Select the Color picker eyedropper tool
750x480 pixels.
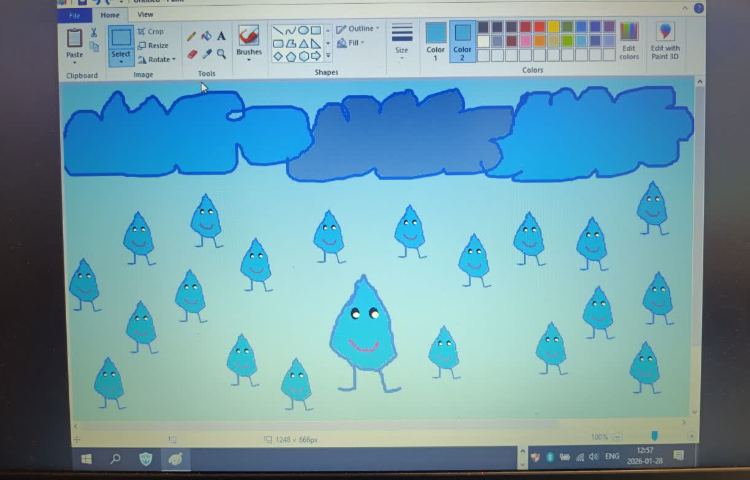206,54
